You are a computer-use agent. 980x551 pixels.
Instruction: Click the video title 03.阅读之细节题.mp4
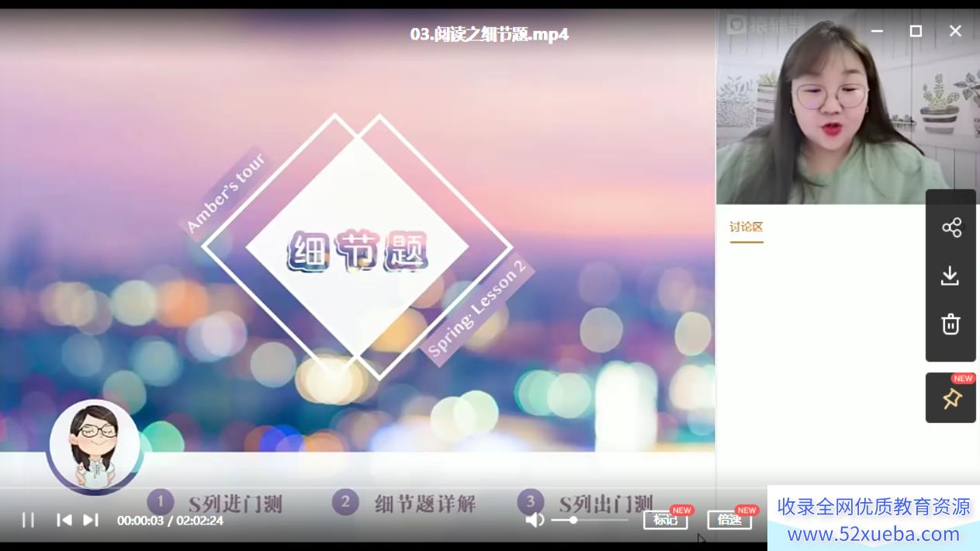coord(490,34)
